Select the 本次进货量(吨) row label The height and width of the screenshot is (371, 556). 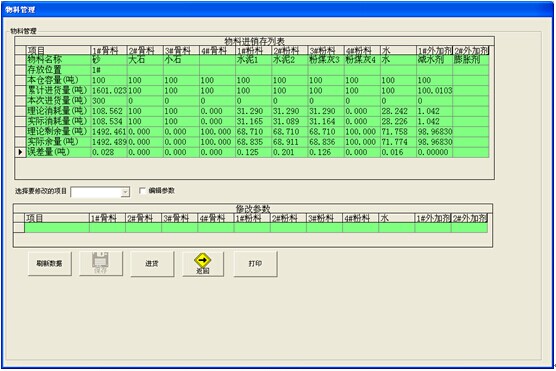[59, 101]
